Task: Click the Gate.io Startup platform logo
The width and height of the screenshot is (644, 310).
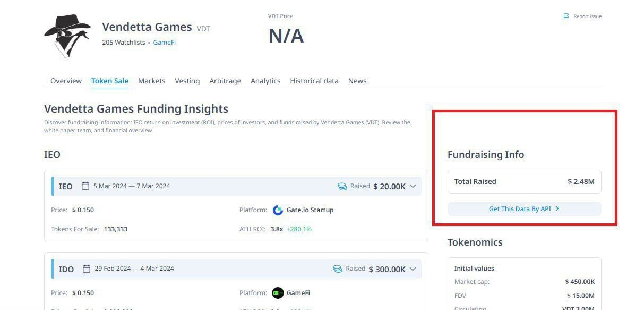Action: (278, 210)
